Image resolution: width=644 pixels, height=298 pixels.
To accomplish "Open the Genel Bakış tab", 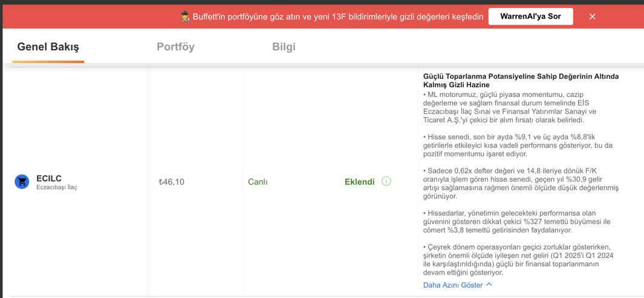I will (x=48, y=47).
